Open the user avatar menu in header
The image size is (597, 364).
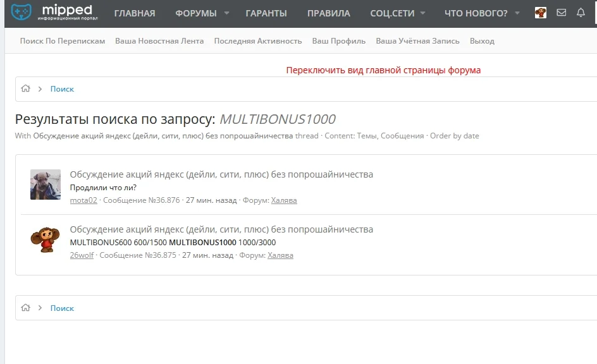[x=540, y=13]
